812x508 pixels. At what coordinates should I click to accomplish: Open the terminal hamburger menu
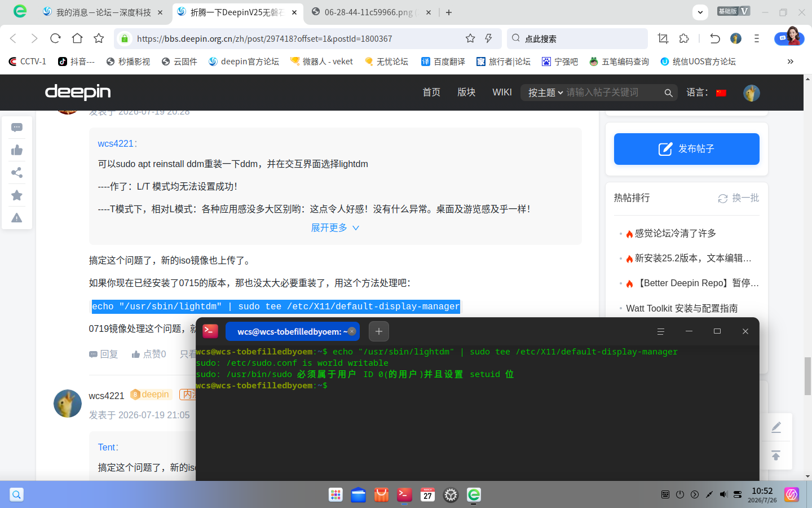tap(661, 331)
